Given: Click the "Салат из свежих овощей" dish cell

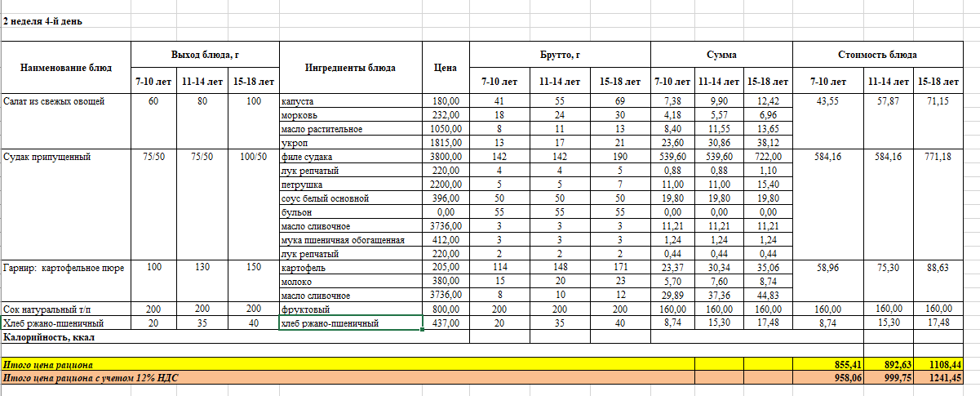Looking at the screenshot, I should click(x=52, y=100).
